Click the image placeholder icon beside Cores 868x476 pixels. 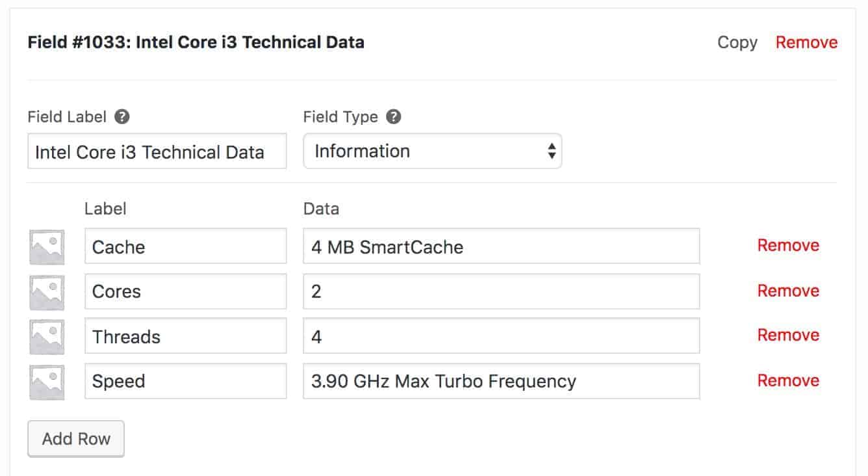[47, 292]
